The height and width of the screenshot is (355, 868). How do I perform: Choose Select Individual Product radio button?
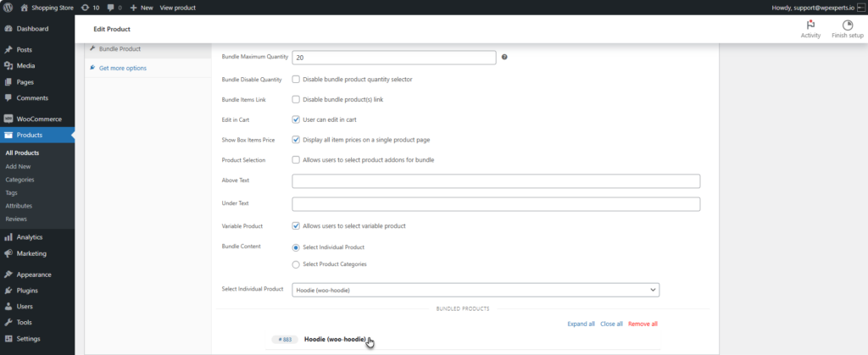coord(296,247)
